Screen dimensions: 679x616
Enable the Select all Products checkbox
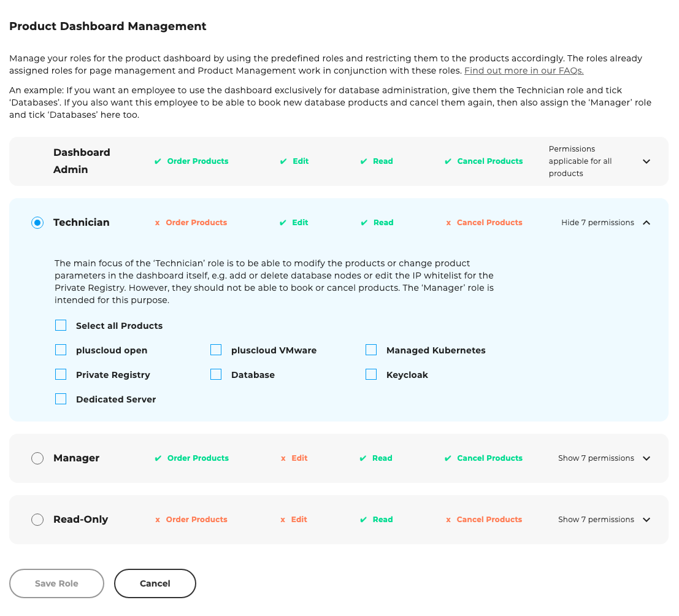click(x=61, y=325)
